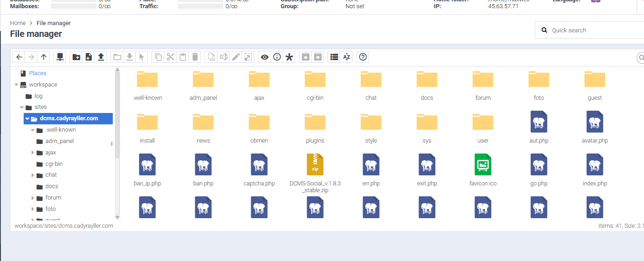Open the network volume mount icon

point(60,57)
